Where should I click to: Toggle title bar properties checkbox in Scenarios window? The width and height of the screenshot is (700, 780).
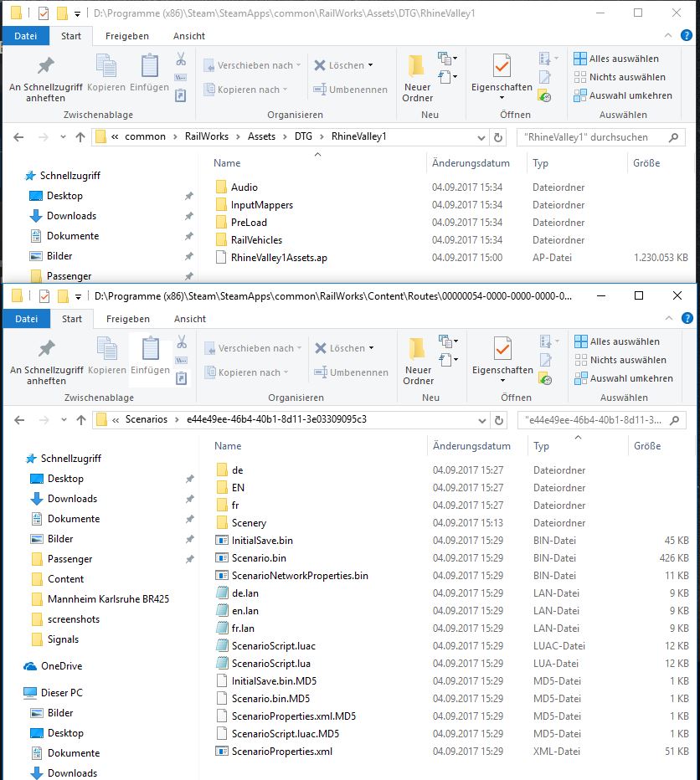44,296
